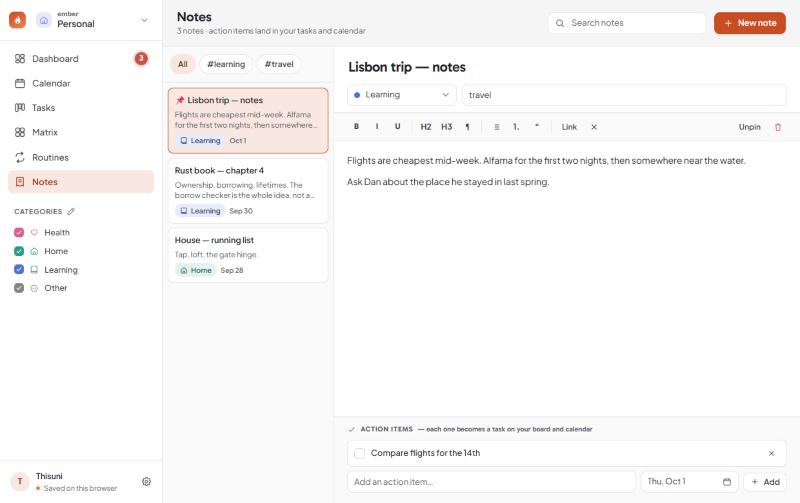Toggle the Health category checkbox
Viewport: 800px width, 503px height.
click(x=19, y=233)
